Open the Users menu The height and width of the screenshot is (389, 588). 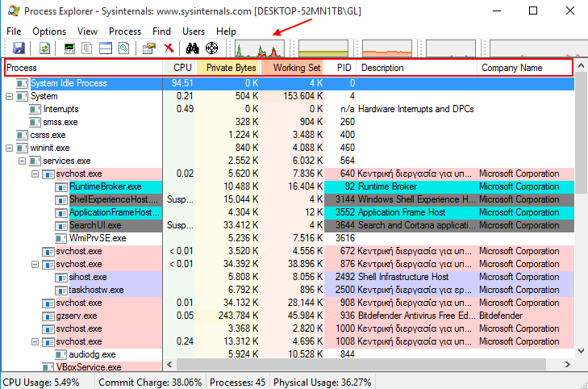pos(194,31)
